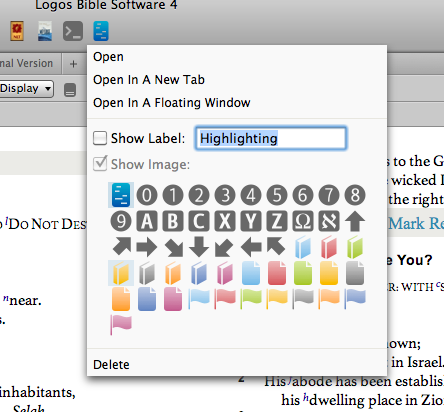The width and height of the screenshot is (444, 412).
Task: Open the Display dropdown
Action: (x=26, y=89)
